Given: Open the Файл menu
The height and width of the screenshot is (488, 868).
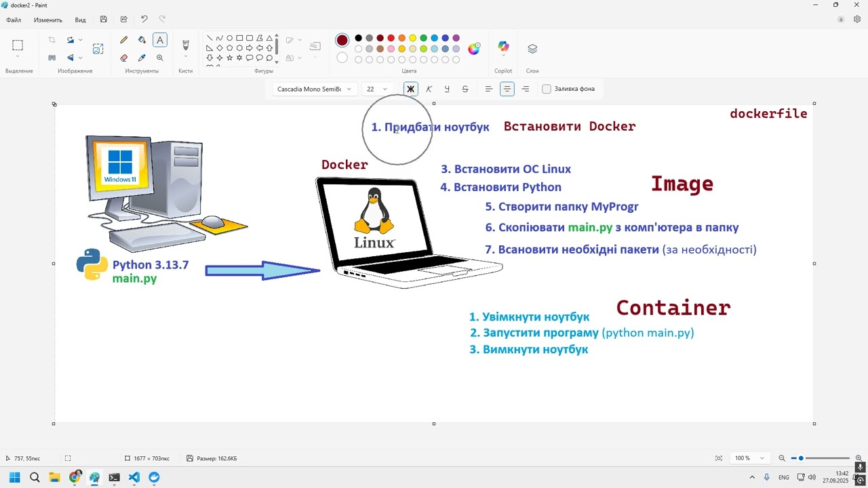Looking at the screenshot, I should click(x=14, y=20).
